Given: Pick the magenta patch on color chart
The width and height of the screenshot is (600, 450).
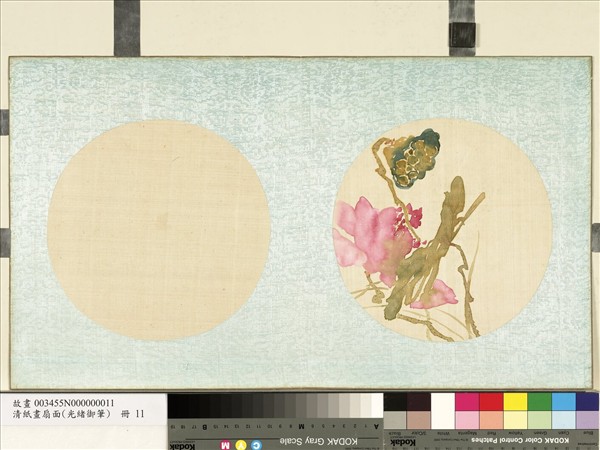Looking at the screenshot, I should pyautogui.click(x=467, y=401).
